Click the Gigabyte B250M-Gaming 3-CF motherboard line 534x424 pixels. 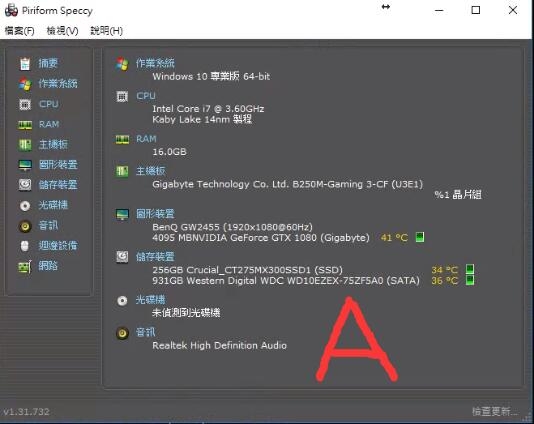coord(287,185)
